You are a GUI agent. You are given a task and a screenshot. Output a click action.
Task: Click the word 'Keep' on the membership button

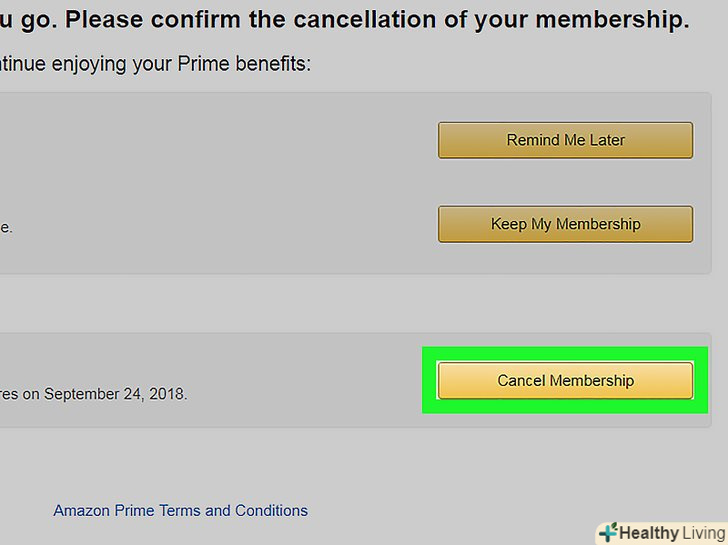[x=508, y=224]
